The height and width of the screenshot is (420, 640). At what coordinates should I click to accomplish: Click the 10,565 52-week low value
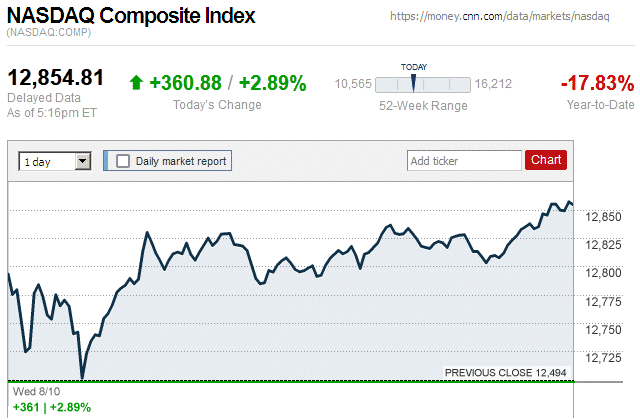353,83
